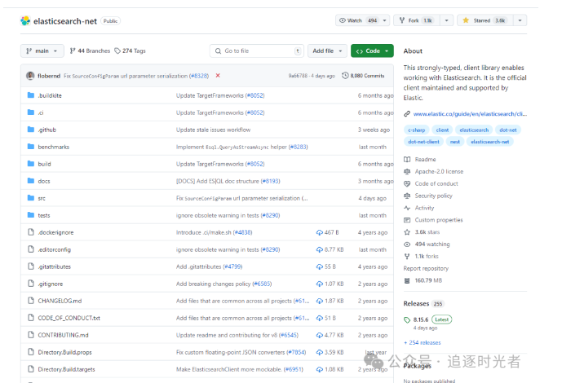Click the elasticsearch-net repository logo
Image resolution: width=562 pixels, height=392 pixels.
25,20
